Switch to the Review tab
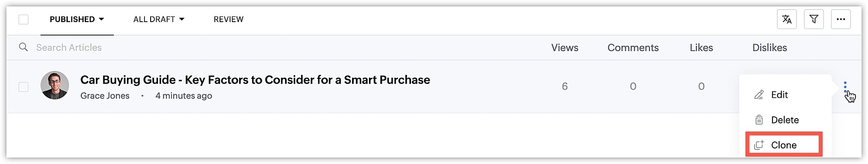Image resolution: width=868 pixels, height=164 pixels. tap(229, 19)
